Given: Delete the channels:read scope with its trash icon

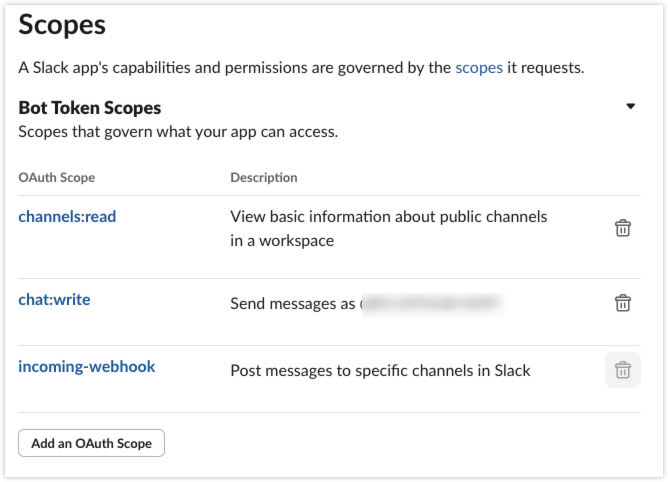Looking at the screenshot, I should pos(622,228).
